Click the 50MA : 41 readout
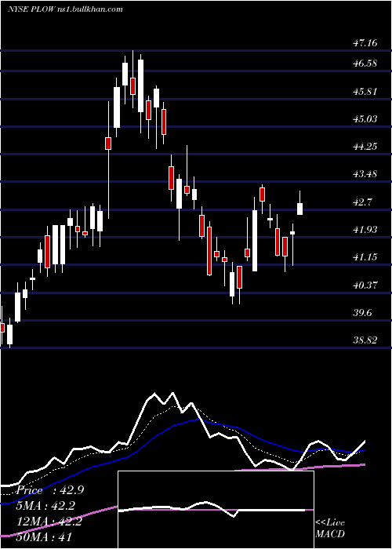 coord(44,536)
